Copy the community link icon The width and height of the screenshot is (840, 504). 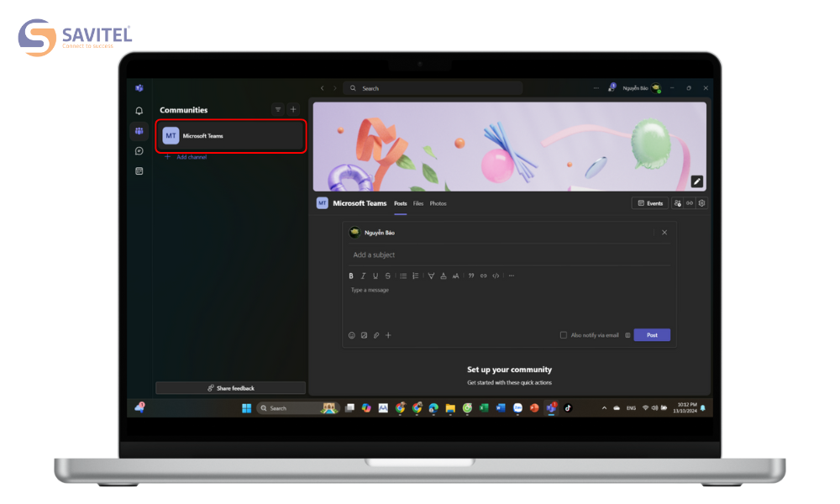(x=690, y=203)
